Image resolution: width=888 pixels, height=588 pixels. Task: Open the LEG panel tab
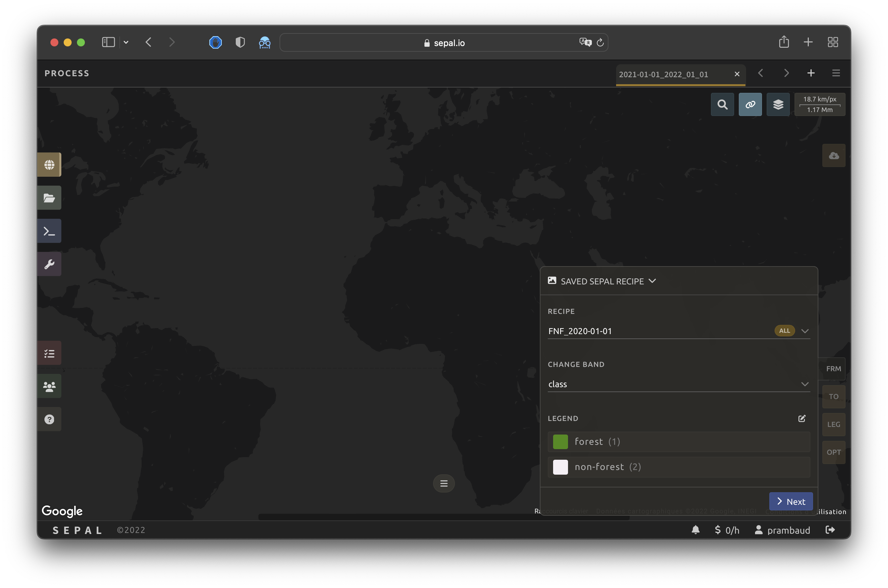[834, 425]
